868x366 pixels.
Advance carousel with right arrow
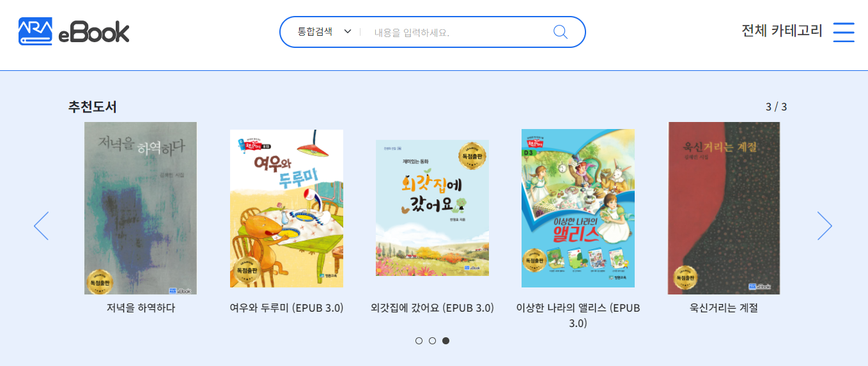[825, 225]
